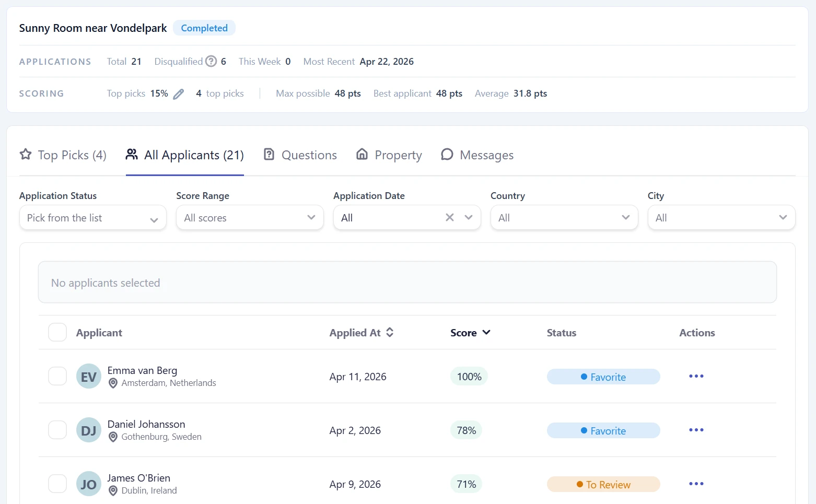Sort by Applied At using the sort arrows
Viewport: 816px width, 504px height.
[390, 332]
